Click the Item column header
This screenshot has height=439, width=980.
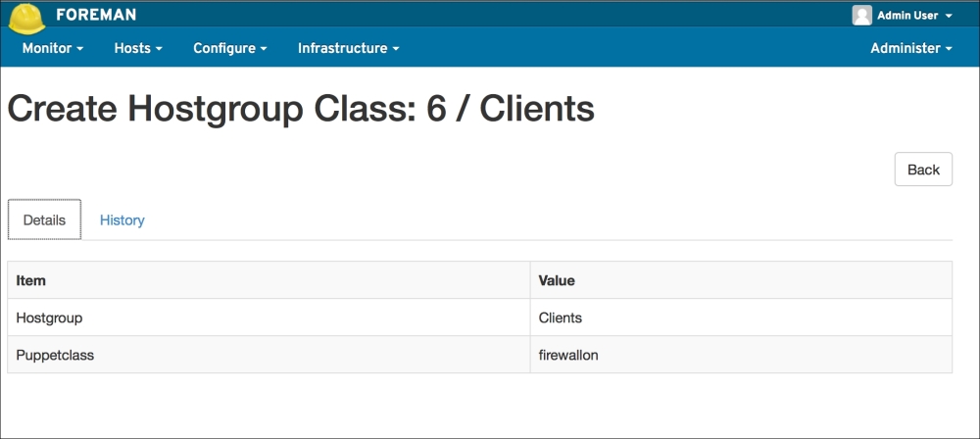tap(31, 280)
